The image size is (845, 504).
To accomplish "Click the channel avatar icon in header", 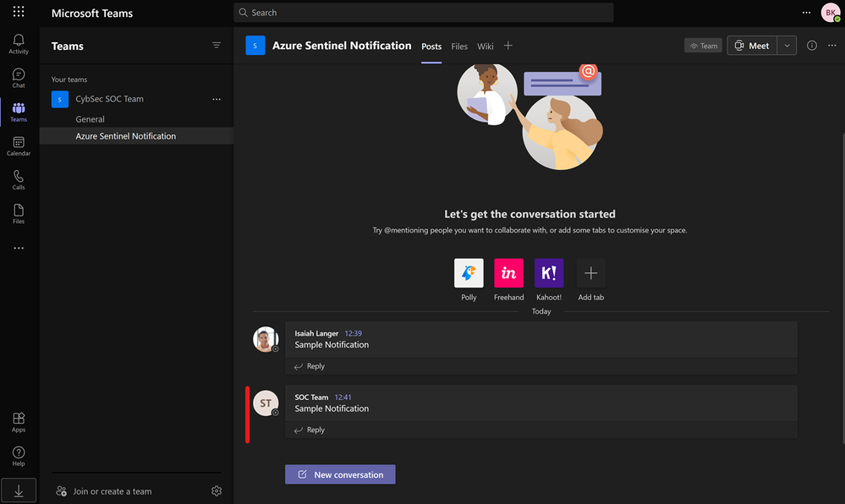I will (x=255, y=46).
